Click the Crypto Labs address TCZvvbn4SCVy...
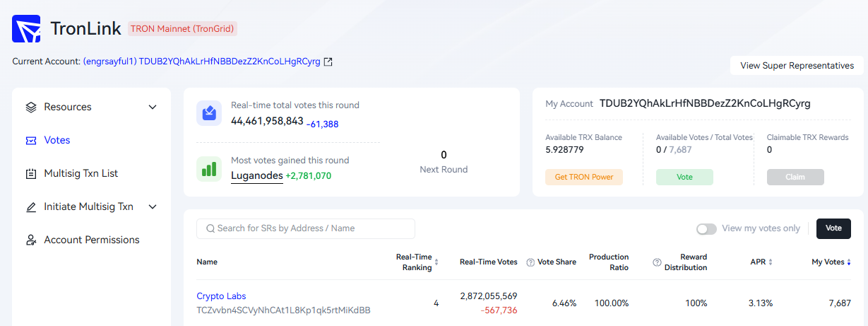Screen dimensions: 868x326 [x=283, y=310]
